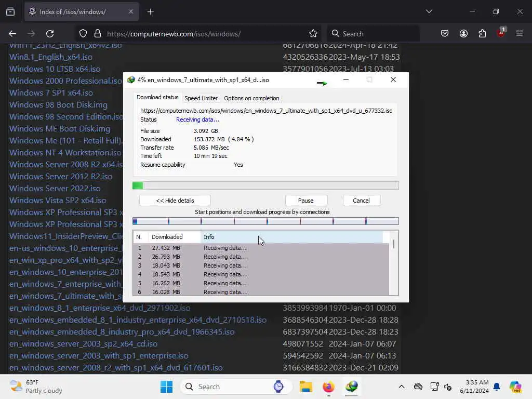Image resolution: width=532 pixels, height=399 pixels.
Task: Click the muted volume tray icon
Action: [x=448, y=387]
